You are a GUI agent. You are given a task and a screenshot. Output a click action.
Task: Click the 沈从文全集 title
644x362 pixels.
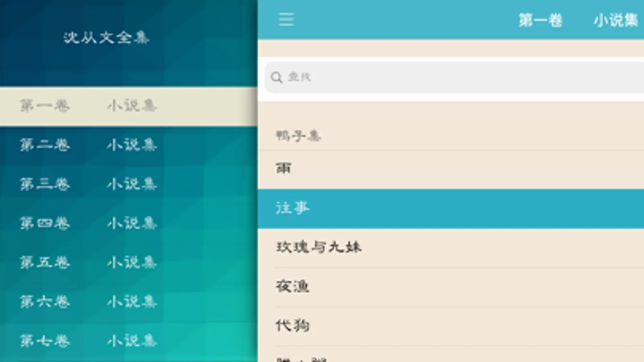(106, 37)
